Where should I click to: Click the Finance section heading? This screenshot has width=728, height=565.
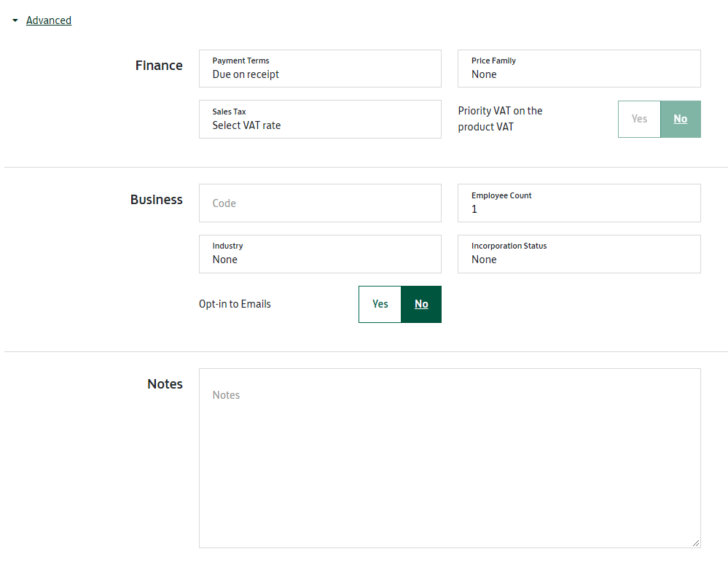click(159, 66)
